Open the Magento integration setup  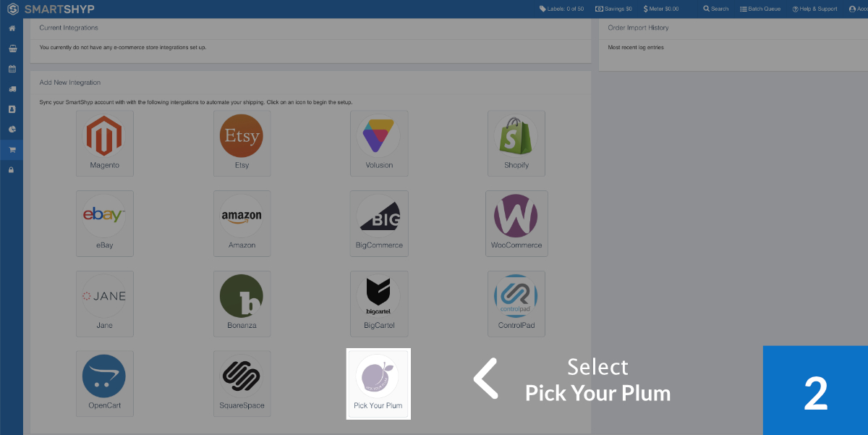[105, 143]
